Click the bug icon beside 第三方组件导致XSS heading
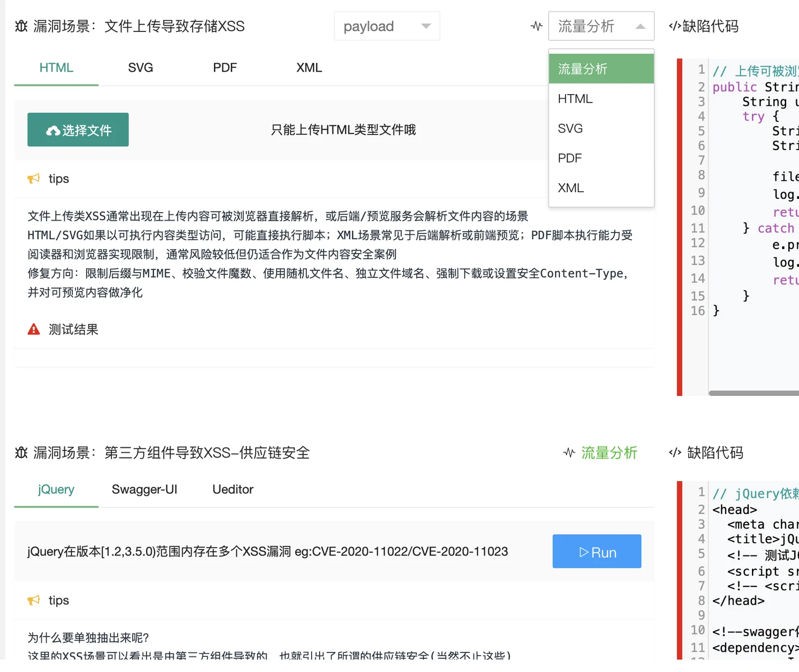The width and height of the screenshot is (799, 672). click(21, 452)
